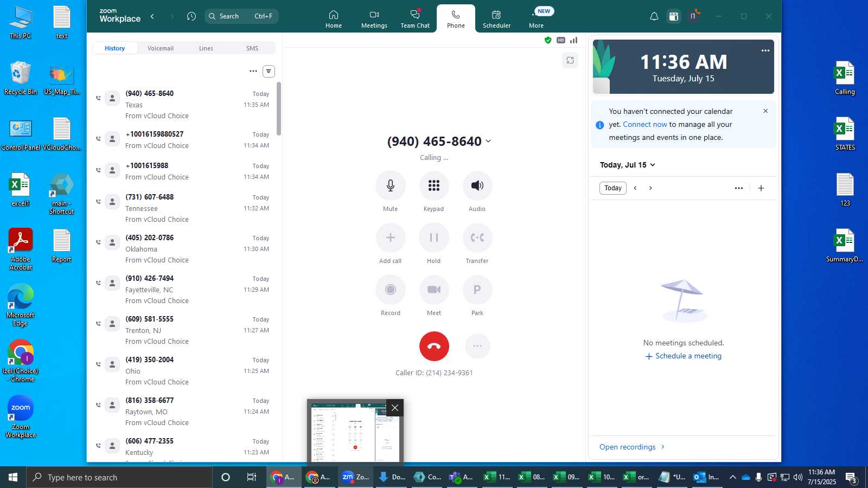Open more call options beside hang up
Image resolution: width=868 pixels, height=488 pixels.
coord(477,346)
